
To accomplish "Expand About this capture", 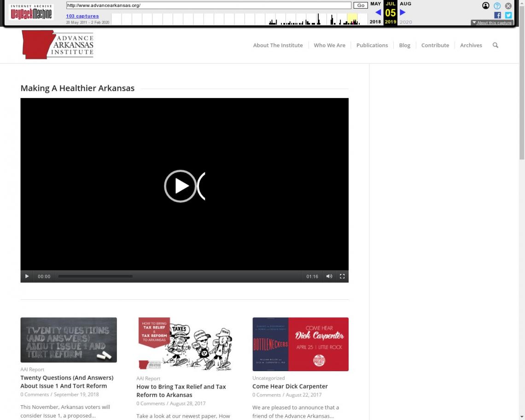I will click(x=492, y=23).
